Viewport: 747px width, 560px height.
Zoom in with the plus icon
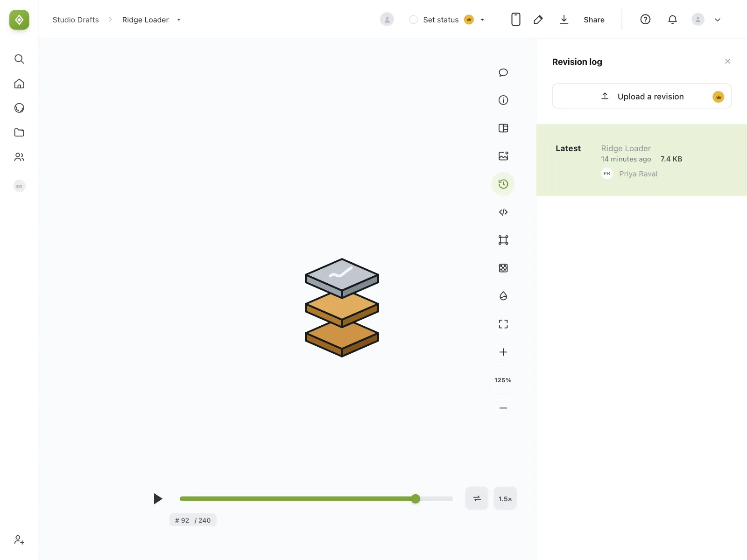tap(503, 352)
